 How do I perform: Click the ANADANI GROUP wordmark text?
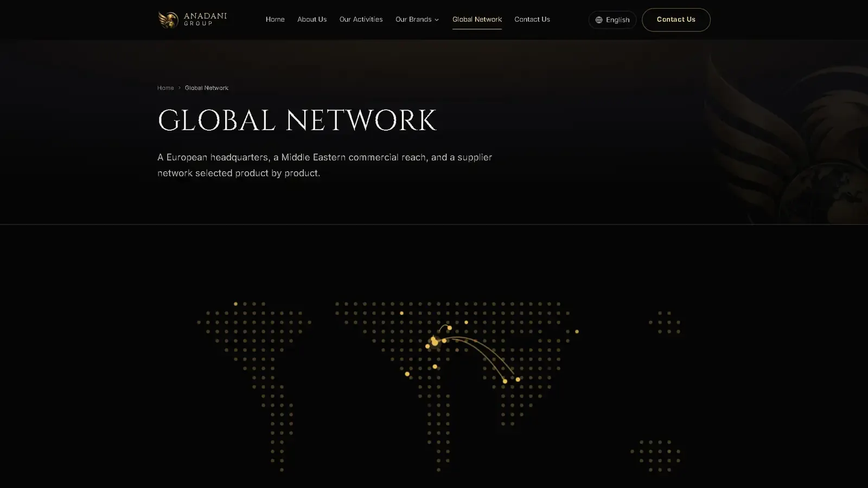205,20
